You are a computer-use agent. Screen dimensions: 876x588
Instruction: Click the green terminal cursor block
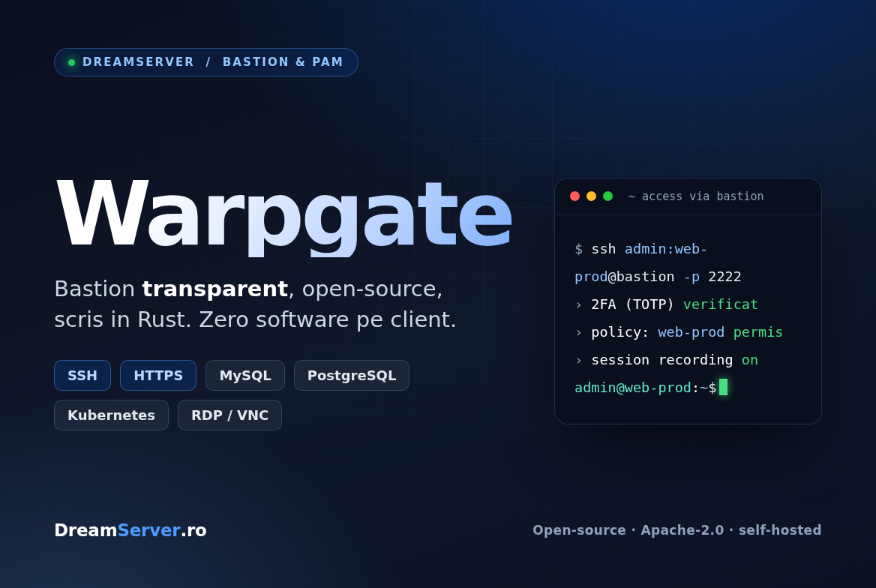click(724, 387)
